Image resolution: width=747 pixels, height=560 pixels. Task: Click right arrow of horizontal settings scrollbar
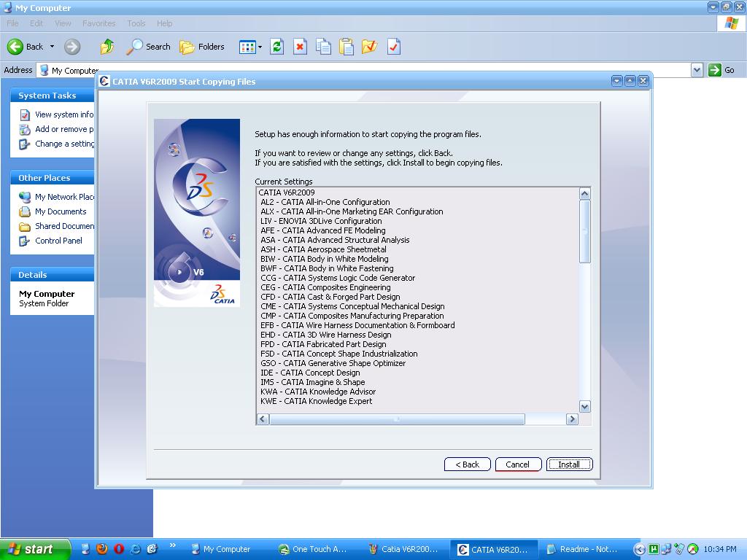572,419
